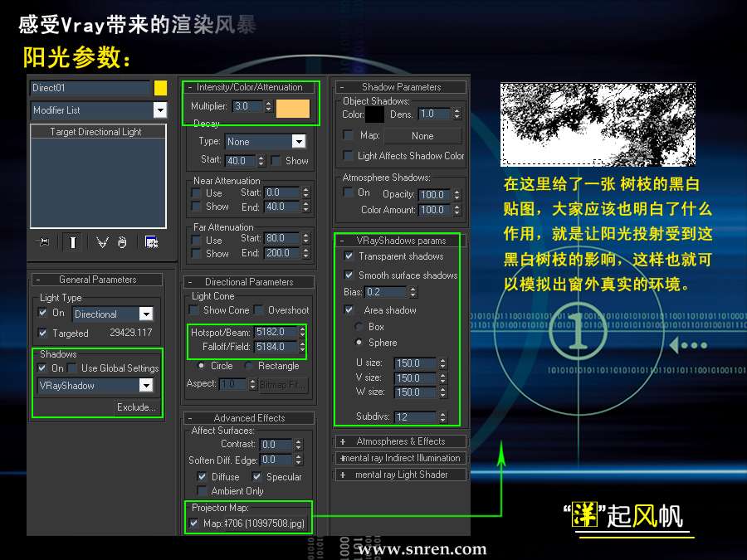Viewport: 747px width, 560px height.
Task: Click the Pin Stack icon
Action: (x=43, y=242)
